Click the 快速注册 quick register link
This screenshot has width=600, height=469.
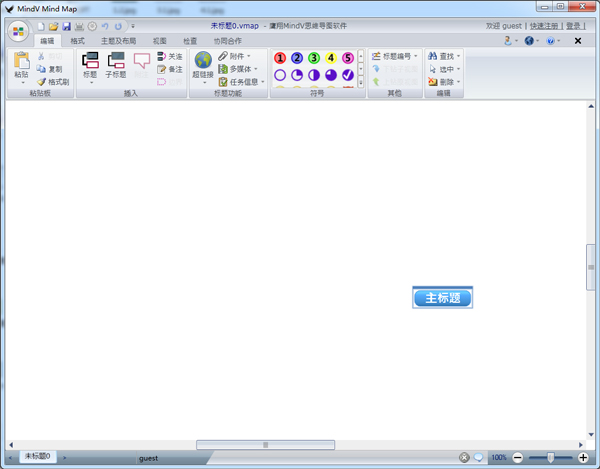[544, 26]
